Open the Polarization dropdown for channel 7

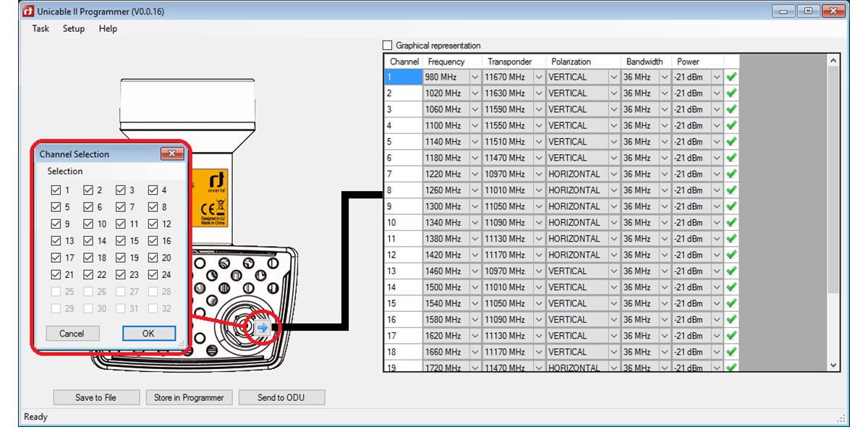point(614,174)
